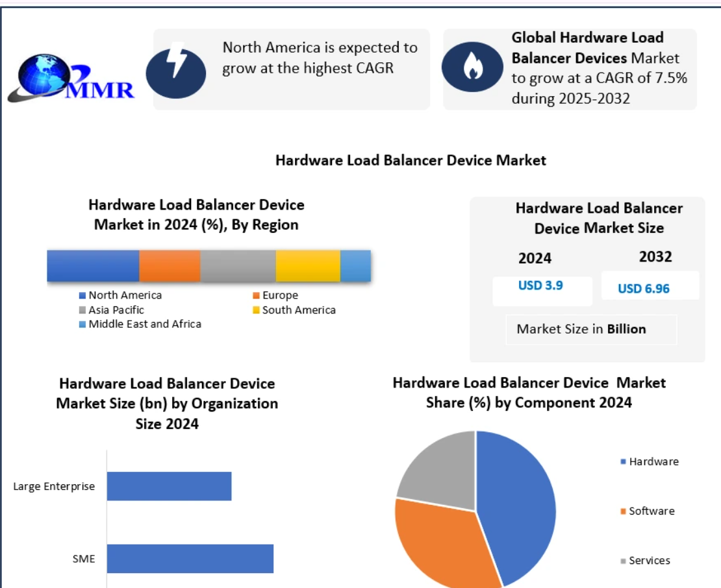Click the North America legend marker
The height and width of the screenshot is (588, 721).
click(x=82, y=296)
